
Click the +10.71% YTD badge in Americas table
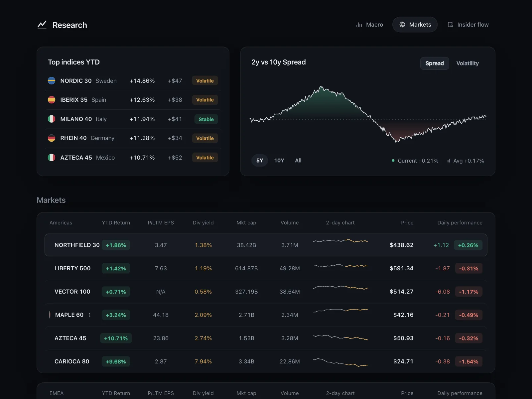click(116, 338)
